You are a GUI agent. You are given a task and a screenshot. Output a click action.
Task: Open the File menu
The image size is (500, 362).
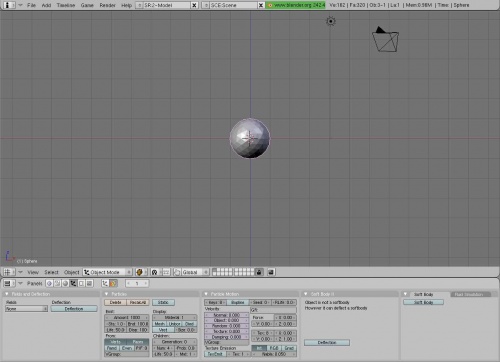[31, 5]
